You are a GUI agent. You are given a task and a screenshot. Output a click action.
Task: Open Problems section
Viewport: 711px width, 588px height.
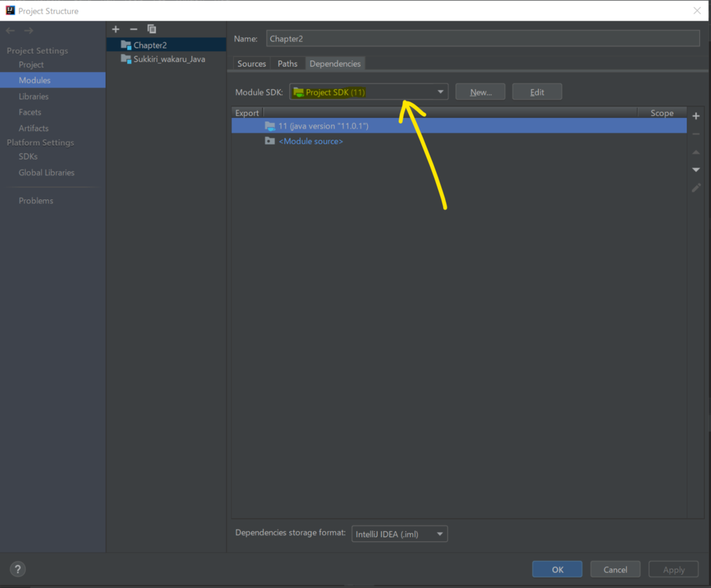(x=36, y=201)
